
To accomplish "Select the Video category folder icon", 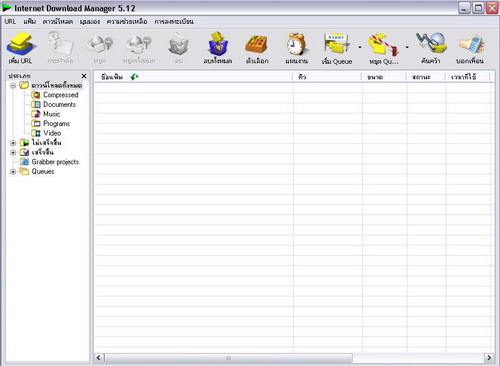I will [36, 133].
